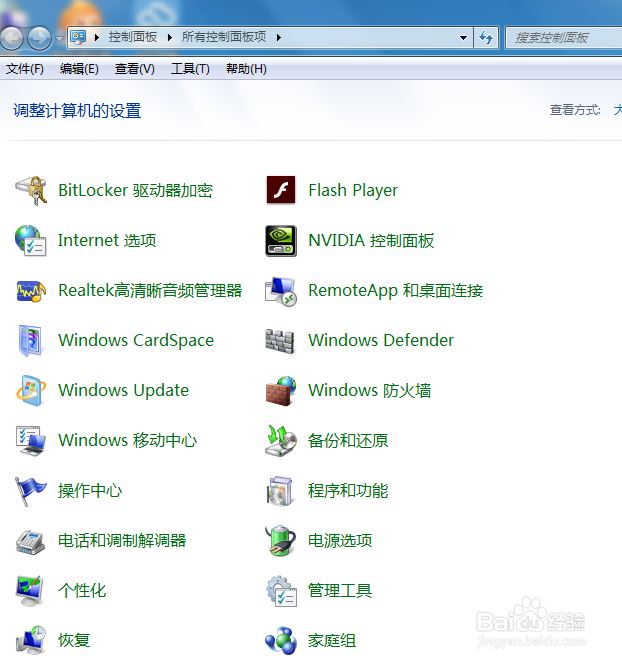This screenshot has height=663, width=622.
Task: Open the 查看(V) menu
Action: click(135, 68)
